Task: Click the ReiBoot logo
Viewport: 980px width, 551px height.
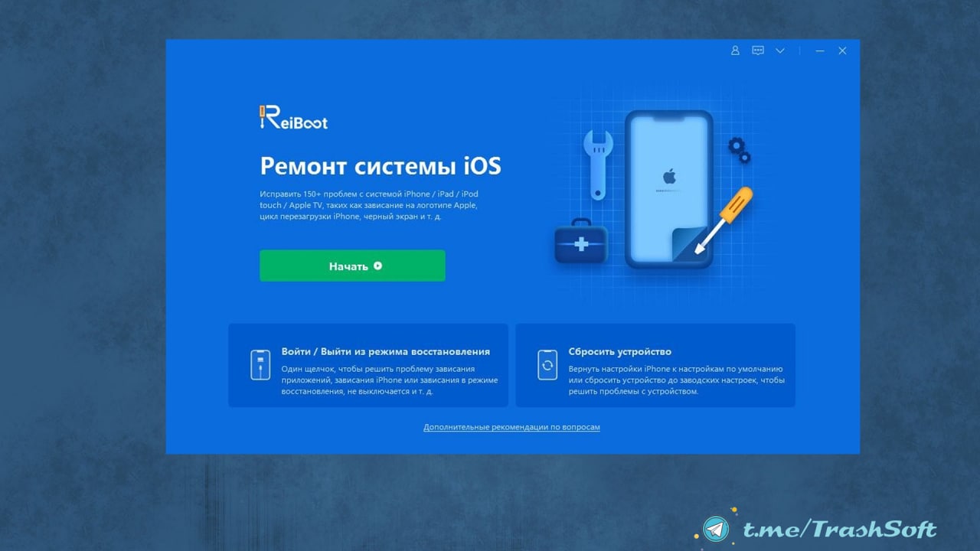Action: click(x=293, y=117)
